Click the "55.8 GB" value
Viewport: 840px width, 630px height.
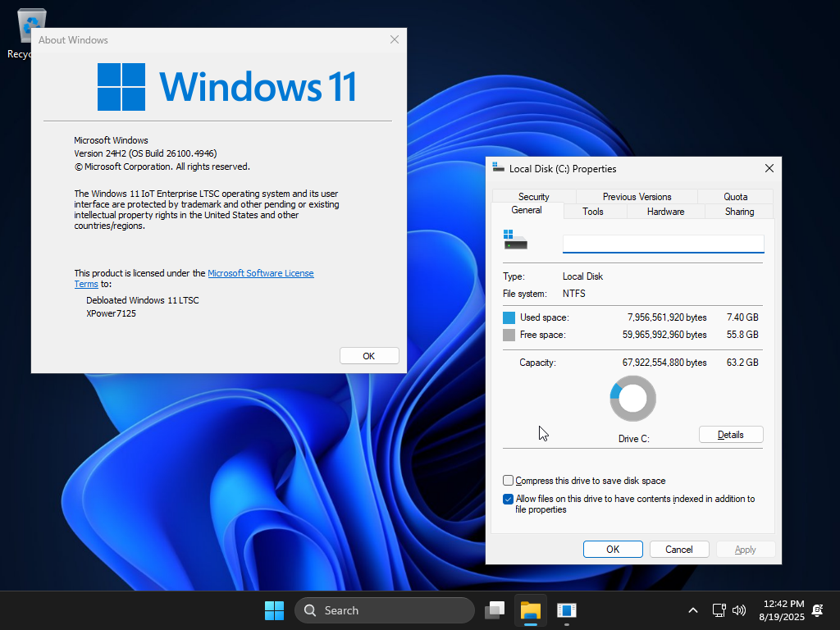point(742,335)
